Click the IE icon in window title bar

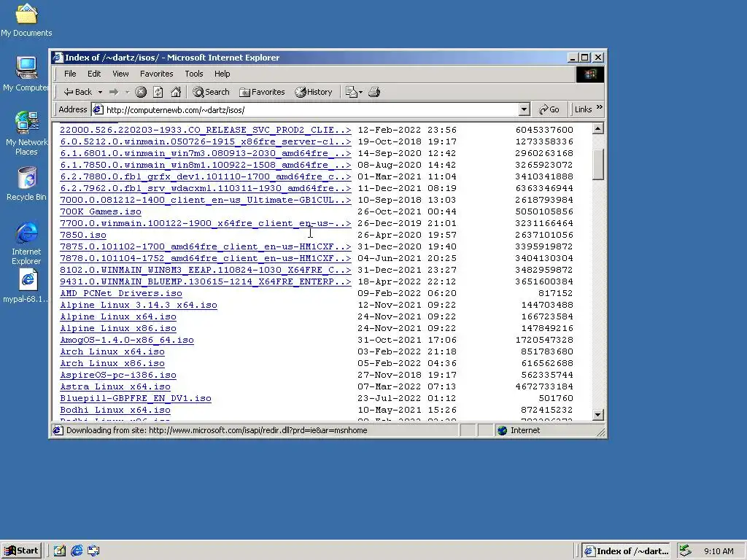tap(58, 58)
